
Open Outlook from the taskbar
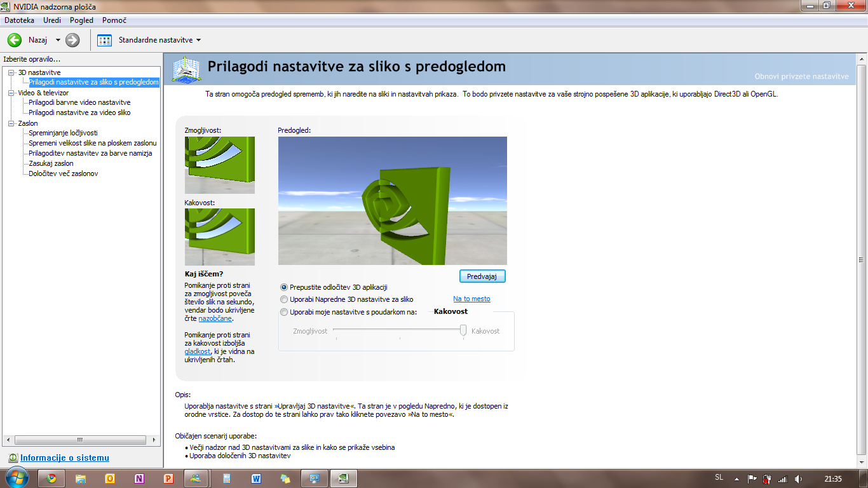(110, 478)
